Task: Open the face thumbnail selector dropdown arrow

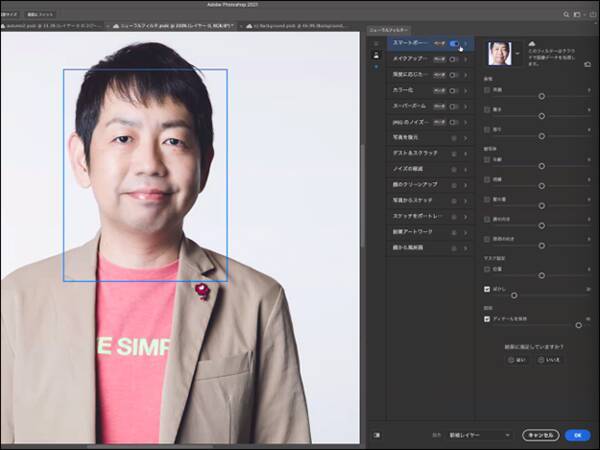Action: coord(516,54)
